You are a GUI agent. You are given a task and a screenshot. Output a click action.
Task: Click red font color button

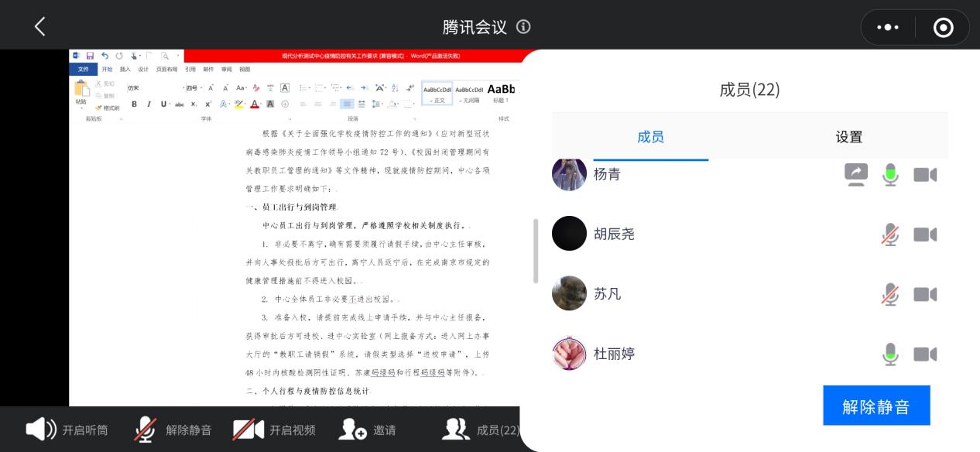click(255, 104)
